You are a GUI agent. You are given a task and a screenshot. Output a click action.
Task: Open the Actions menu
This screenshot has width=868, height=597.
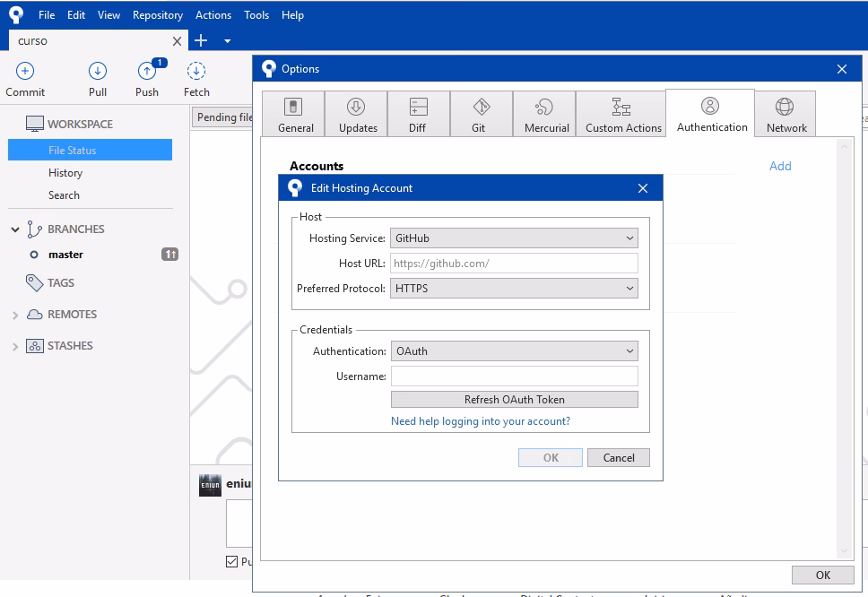click(x=213, y=15)
